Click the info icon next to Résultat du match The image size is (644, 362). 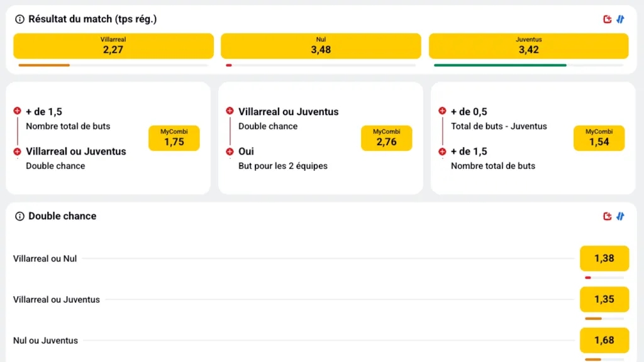(19, 19)
